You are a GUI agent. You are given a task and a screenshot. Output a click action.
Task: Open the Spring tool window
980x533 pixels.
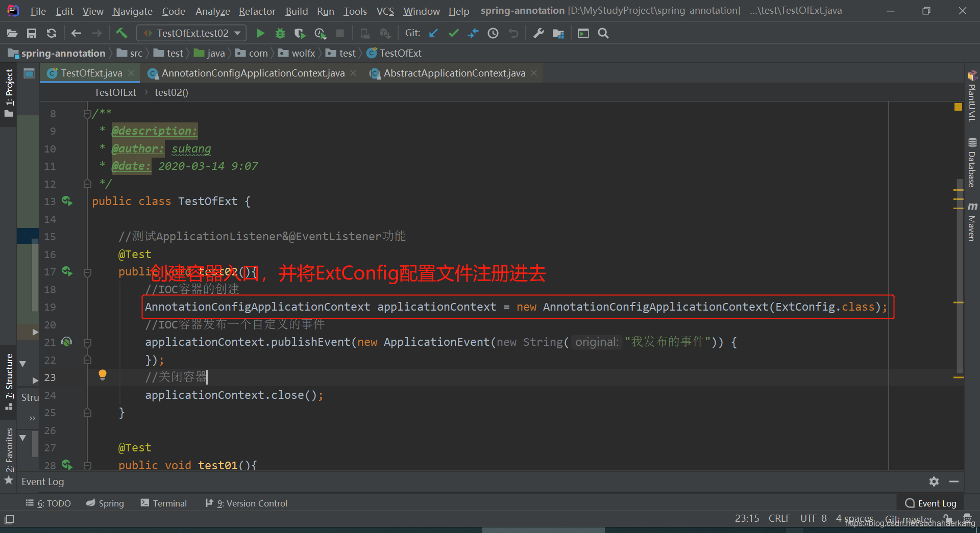pos(105,503)
